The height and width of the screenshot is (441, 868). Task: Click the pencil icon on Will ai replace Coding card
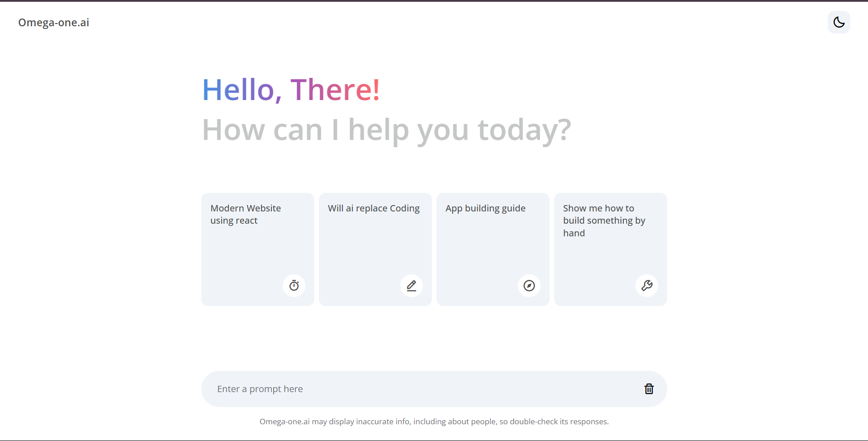click(x=412, y=286)
